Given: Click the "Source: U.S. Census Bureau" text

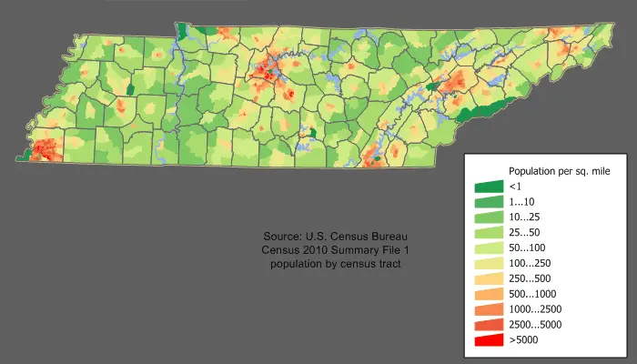Looking at the screenshot, I should 335,237.
